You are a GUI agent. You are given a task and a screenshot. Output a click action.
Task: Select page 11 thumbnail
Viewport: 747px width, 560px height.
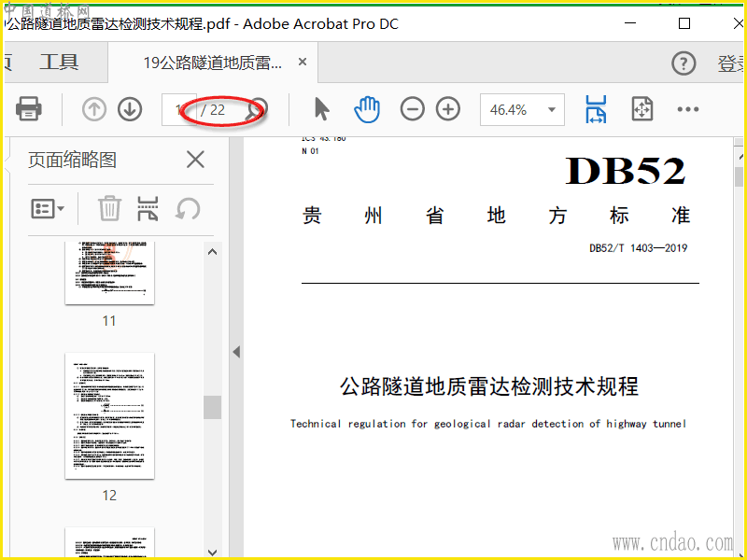tap(109, 273)
